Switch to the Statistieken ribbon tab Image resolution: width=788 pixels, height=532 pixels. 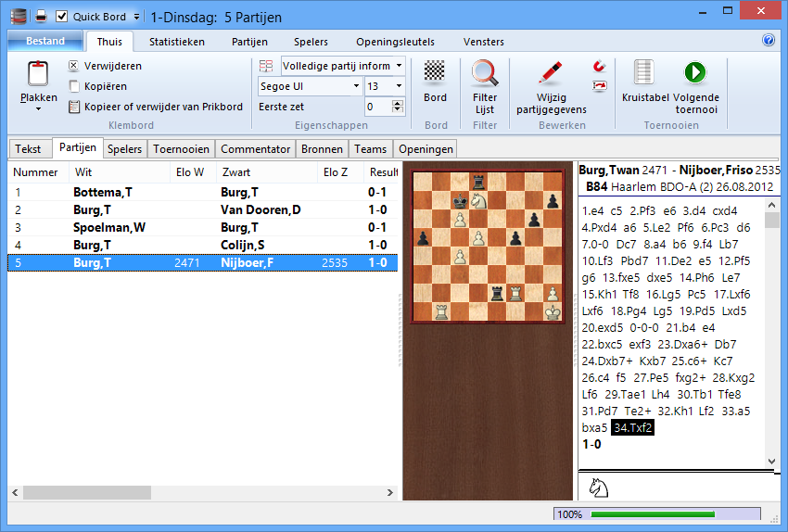177,42
